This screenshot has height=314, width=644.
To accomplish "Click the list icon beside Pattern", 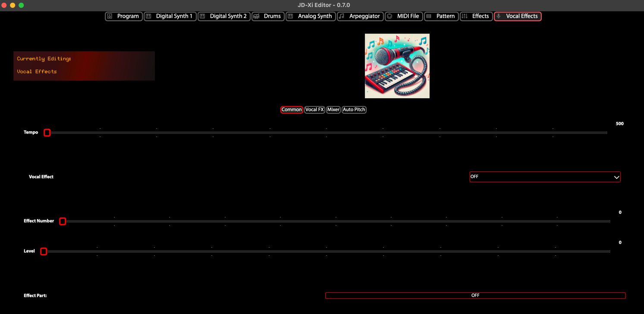I will [429, 16].
